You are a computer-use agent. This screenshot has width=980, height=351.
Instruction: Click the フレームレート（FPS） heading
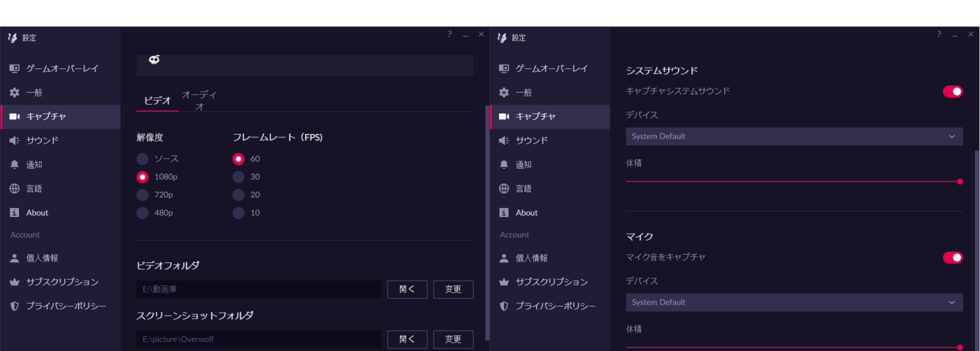278,137
